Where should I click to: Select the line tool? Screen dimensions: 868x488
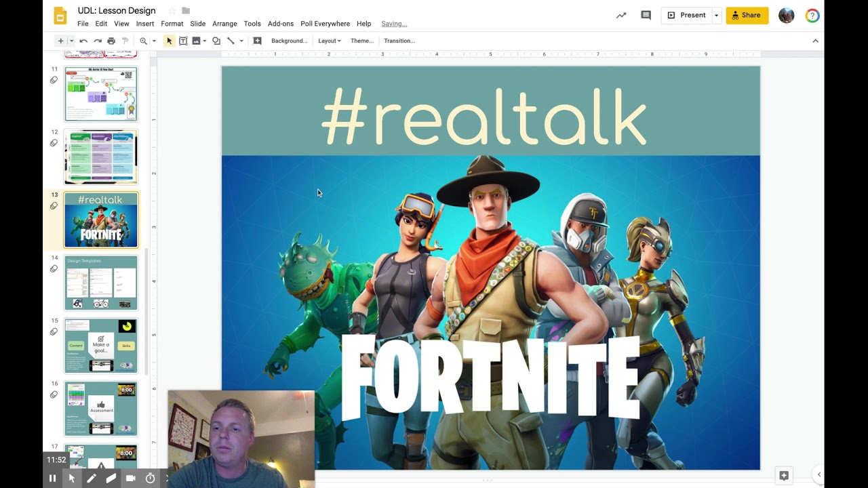(x=231, y=41)
